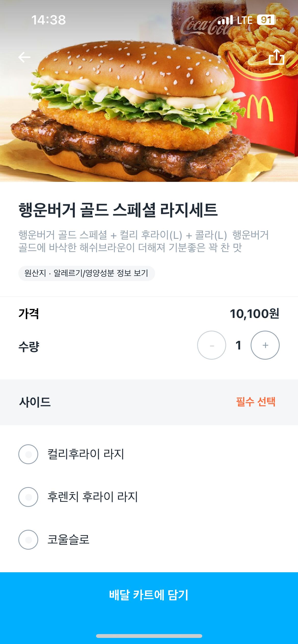Tap the orange 필수 선택 label
Image resolution: width=298 pixels, height=644 pixels.
tap(256, 402)
